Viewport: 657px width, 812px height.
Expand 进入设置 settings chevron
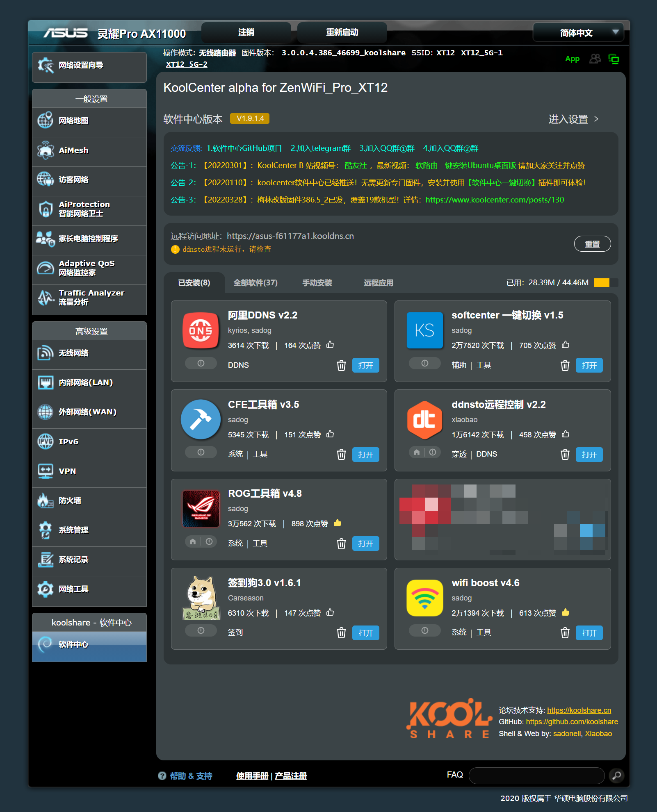pos(596,119)
